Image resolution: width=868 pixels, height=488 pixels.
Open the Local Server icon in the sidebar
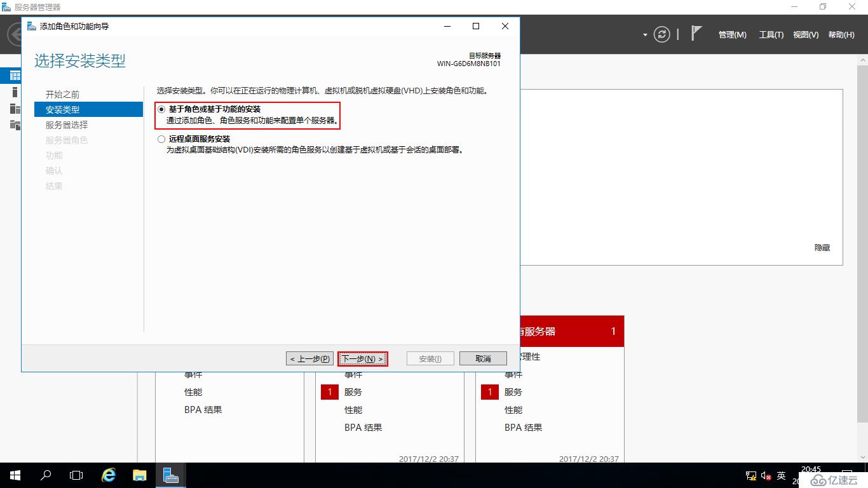(x=15, y=92)
